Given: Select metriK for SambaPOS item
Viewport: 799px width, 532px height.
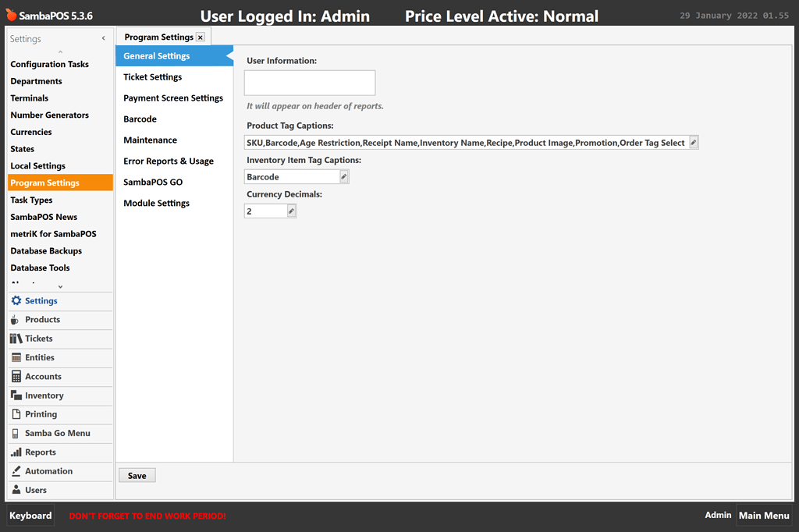Looking at the screenshot, I should (61, 234).
